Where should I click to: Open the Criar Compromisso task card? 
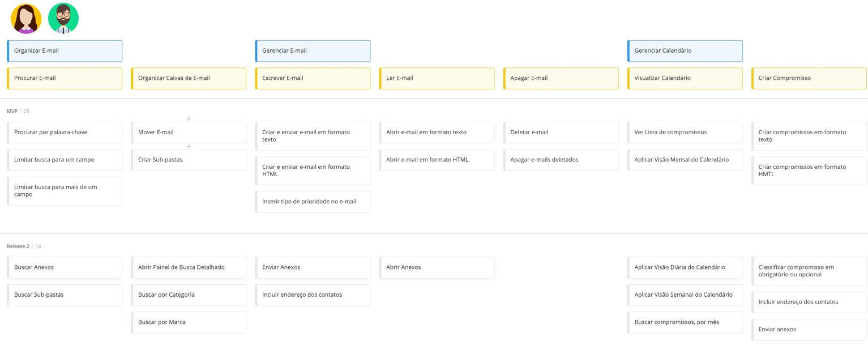809,78
